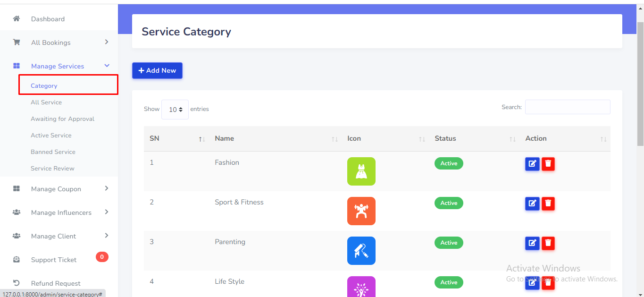The height and width of the screenshot is (297, 644).
Task: Click the Add New button
Action: 157,70
